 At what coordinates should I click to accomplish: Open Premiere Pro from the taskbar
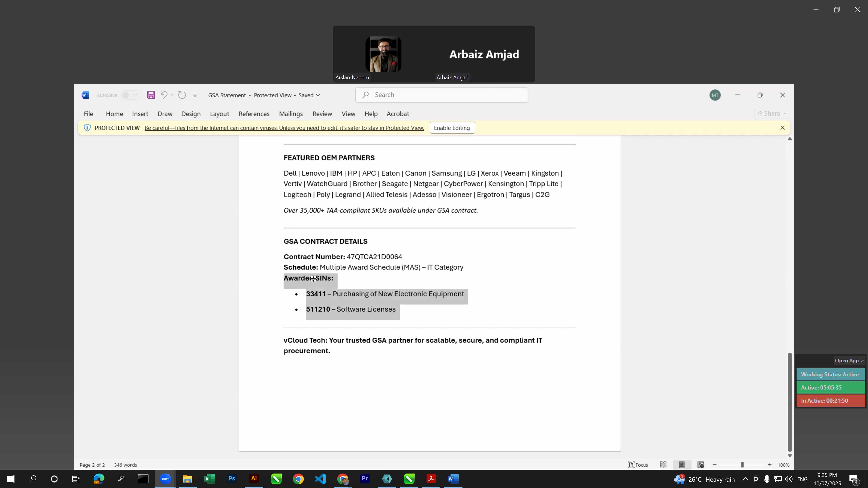pos(365,479)
